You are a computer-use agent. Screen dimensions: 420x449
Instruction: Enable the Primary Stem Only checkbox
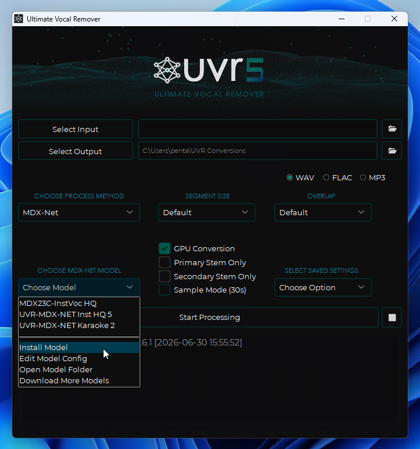164,262
